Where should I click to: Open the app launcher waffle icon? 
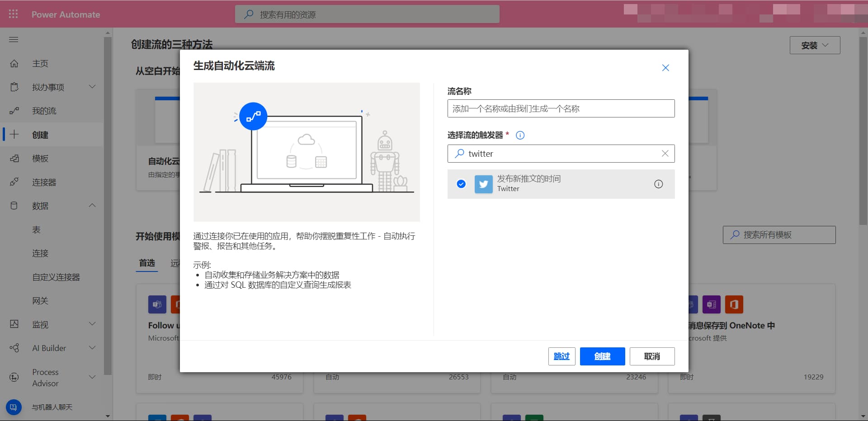coord(14,14)
